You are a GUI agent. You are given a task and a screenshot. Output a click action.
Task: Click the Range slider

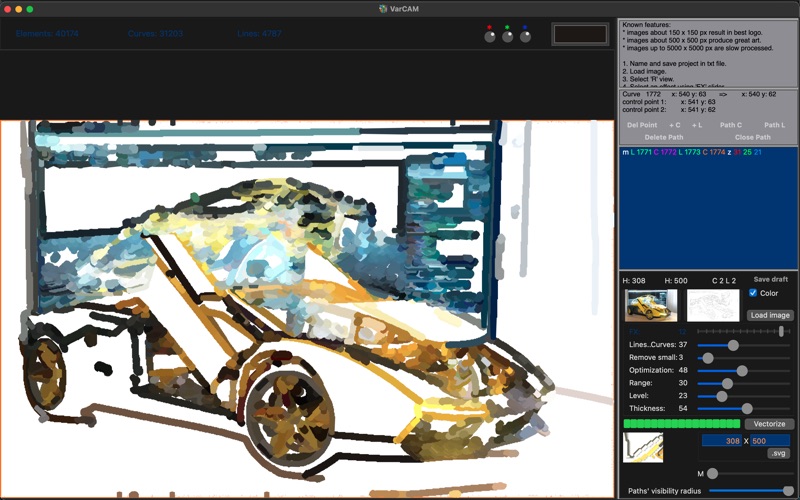pos(743,384)
